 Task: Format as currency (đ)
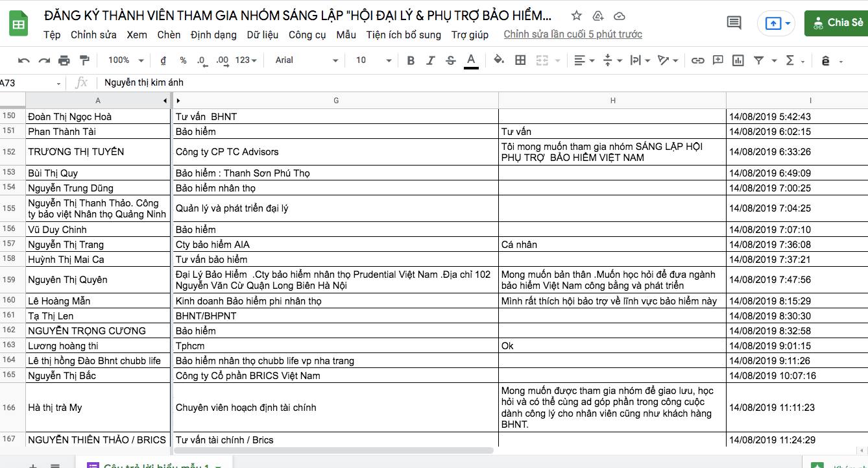(163, 60)
